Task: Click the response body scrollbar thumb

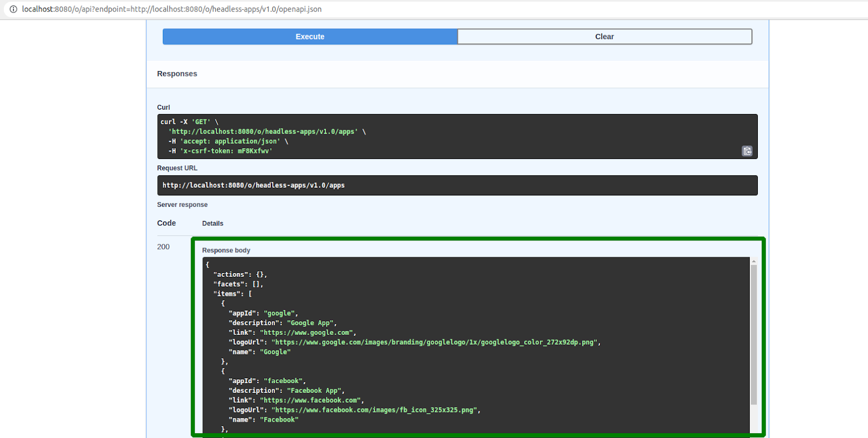Action: pos(754,335)
